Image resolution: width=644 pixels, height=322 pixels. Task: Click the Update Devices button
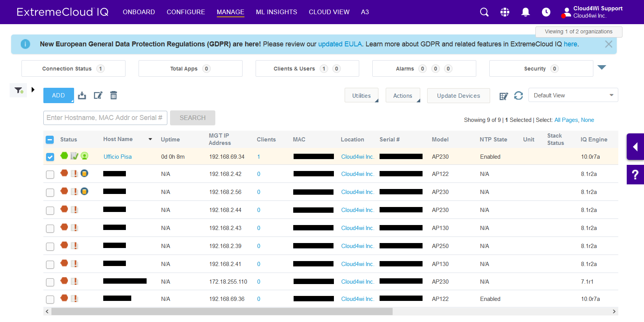pyautogui.click(x=458, y=95)
